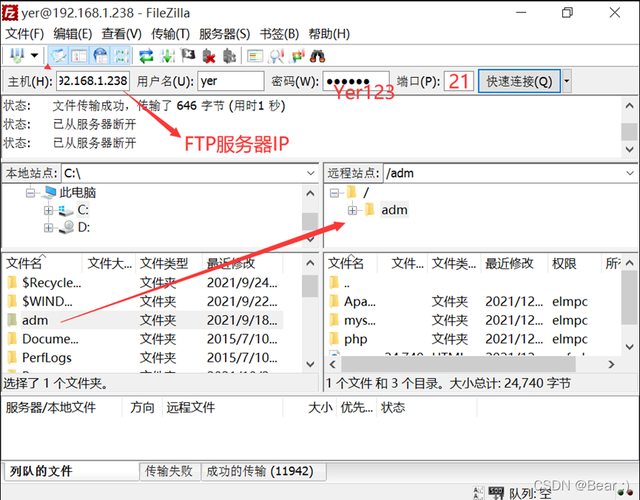This screenshot has height=500, width=640.
Task: Refresh file and folder lists
Action: (146, 56)
